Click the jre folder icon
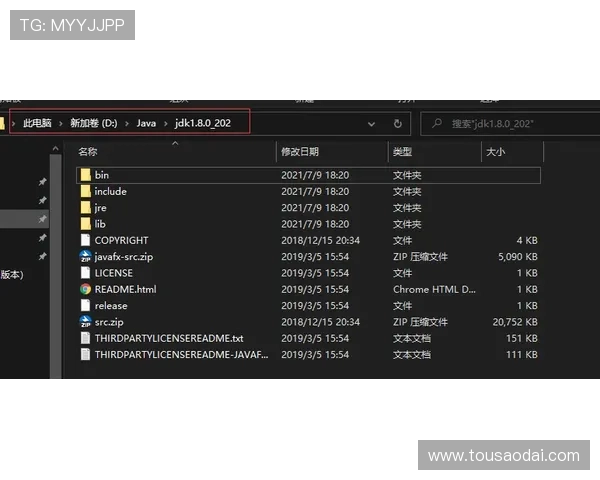Viewport: 600px width, 480px height. [x=86, y=208]
